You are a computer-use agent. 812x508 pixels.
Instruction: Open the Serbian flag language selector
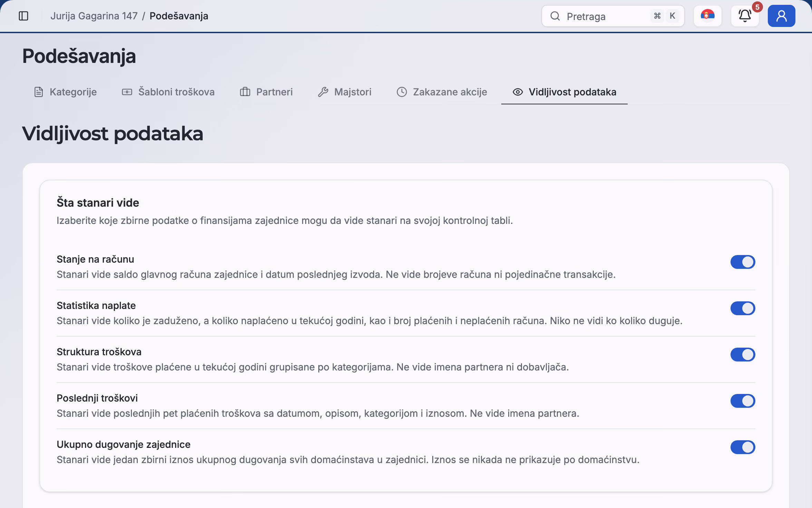pos(707,16)
